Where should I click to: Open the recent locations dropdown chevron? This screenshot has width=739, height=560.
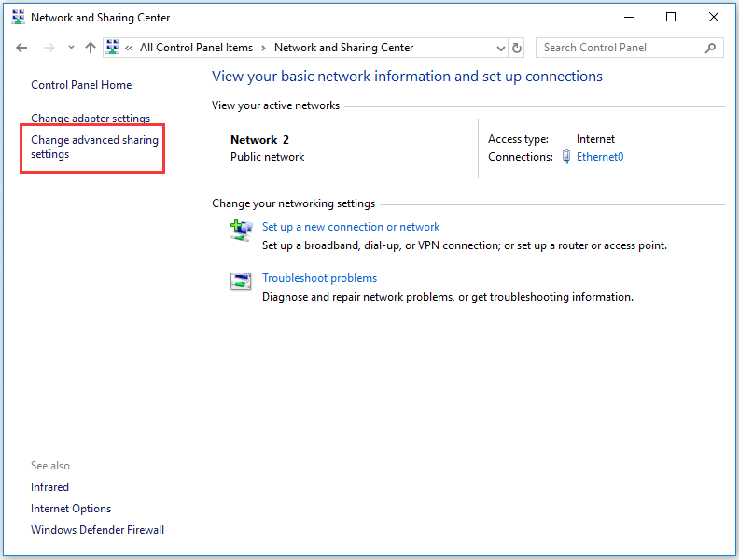[71, 48]
